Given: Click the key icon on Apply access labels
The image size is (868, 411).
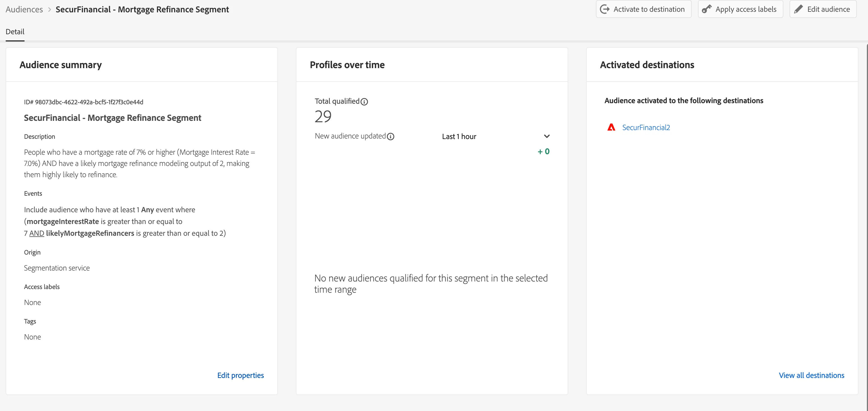Looking at the screenshot, I should click(x=707, y=9).
